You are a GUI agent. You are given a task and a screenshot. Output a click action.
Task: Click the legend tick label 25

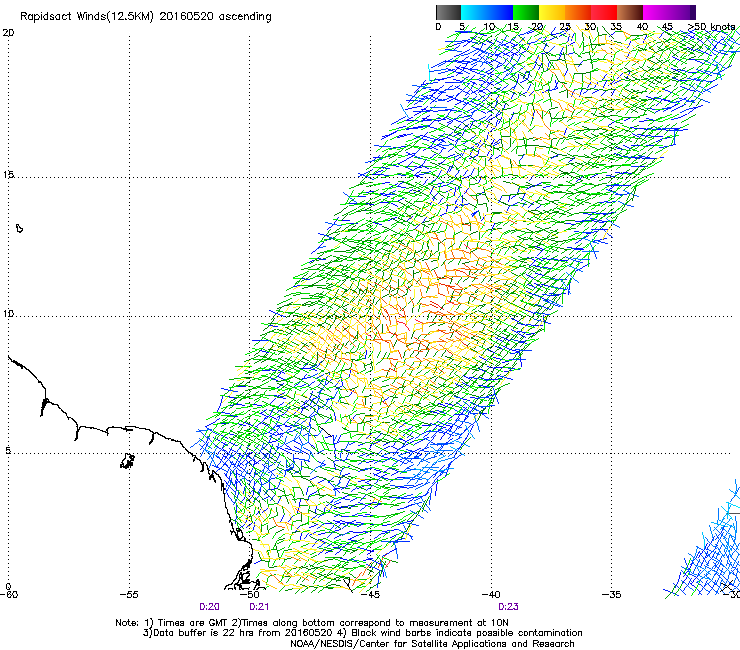(x=565, y=27)
